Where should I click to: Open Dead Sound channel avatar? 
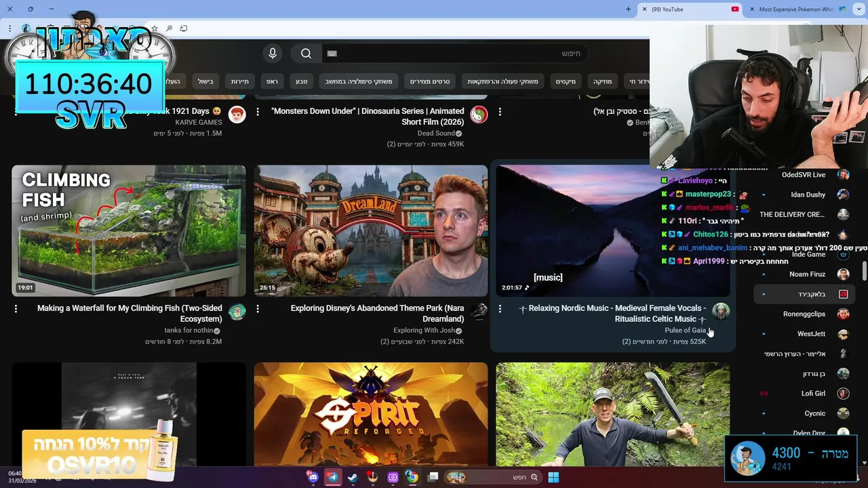point(479,114)
